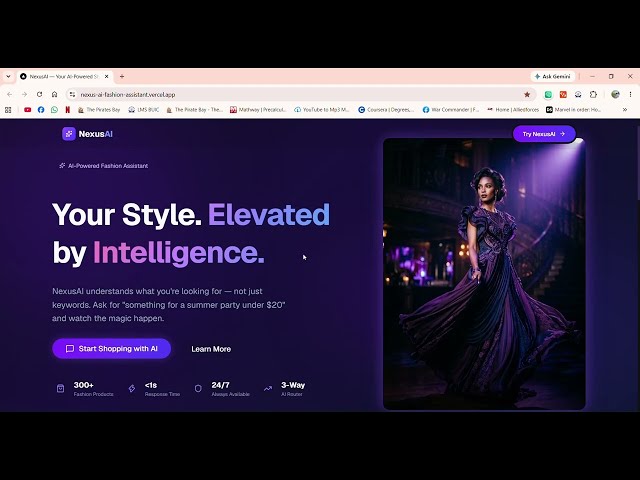Open the YouTube to Mp3 bookmark

[322, 109]
